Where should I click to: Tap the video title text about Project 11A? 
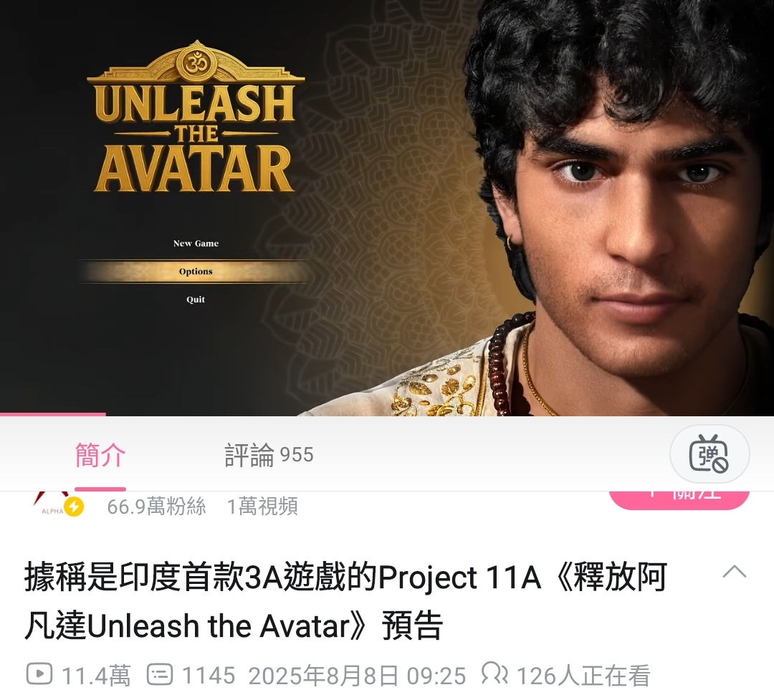[x=345, y=600]
